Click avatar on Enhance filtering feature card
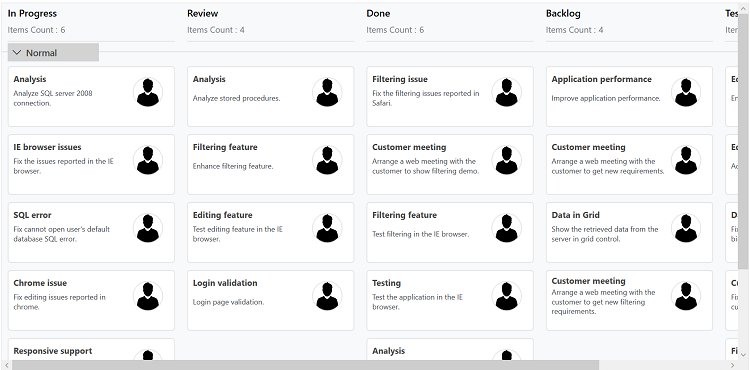 [x=327, y=160]
